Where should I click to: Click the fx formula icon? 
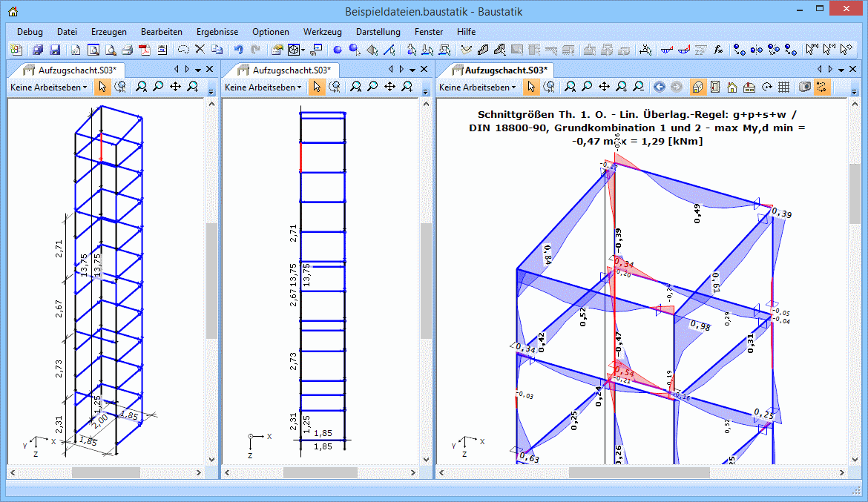pyautogui.click(x=718, y=50)
